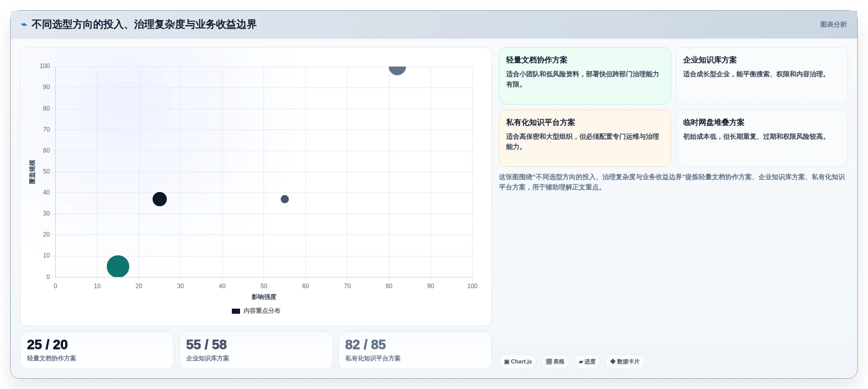Click the 初始成本低 description text
The width and height of the screenshot is (868, 389).
click(756, 137)
